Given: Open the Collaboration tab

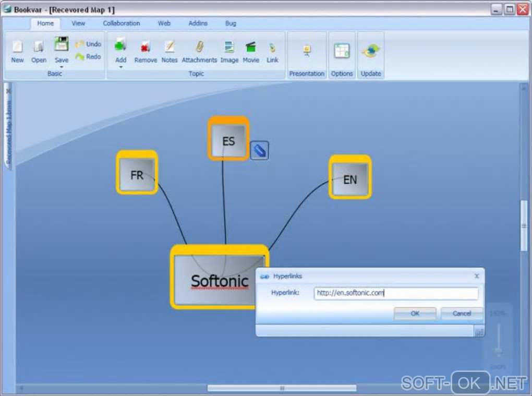Looking at the screenshot, I should [121, 23].
